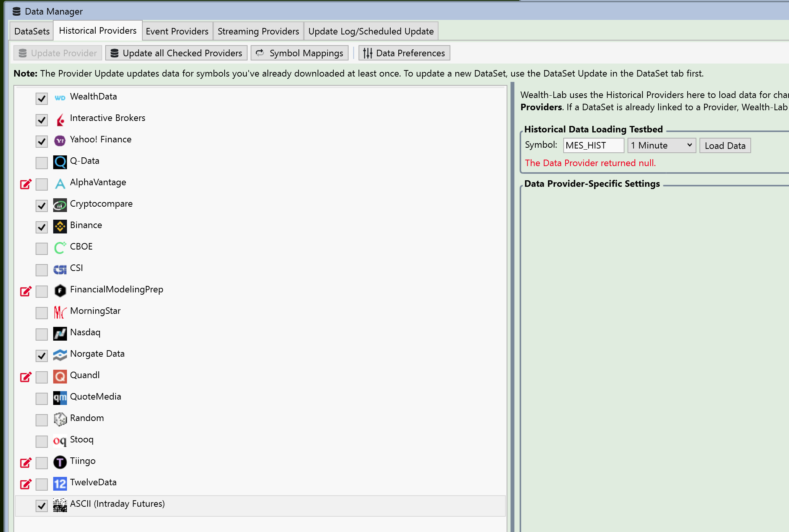The width and height of the screenshot is (789, 532).
Task: Uncheck the Norgate Data checkbox
Action: click(x=42, y=356)
